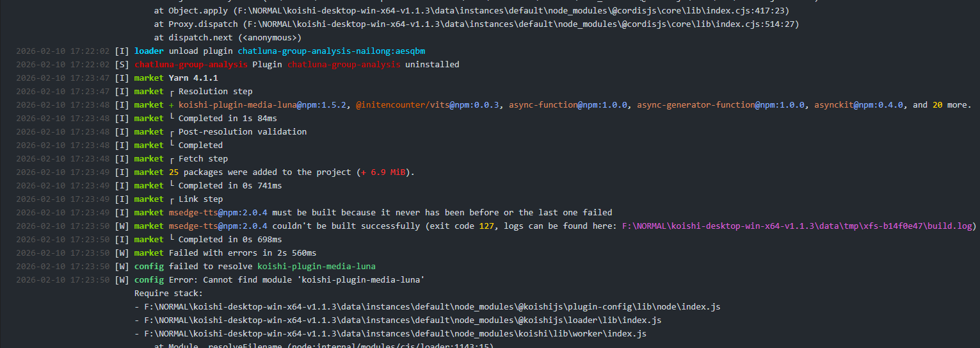The image size is (980, 348).
Task: Select the koishi-plugin-media-luna@npm:1.5.2 package entry
Action: coord(262,105)
